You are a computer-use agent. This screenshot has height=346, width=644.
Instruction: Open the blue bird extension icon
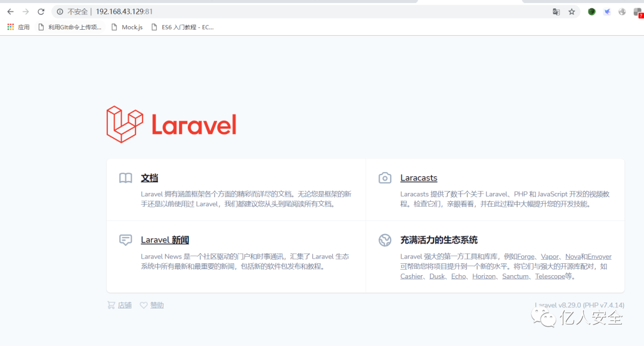607,12
